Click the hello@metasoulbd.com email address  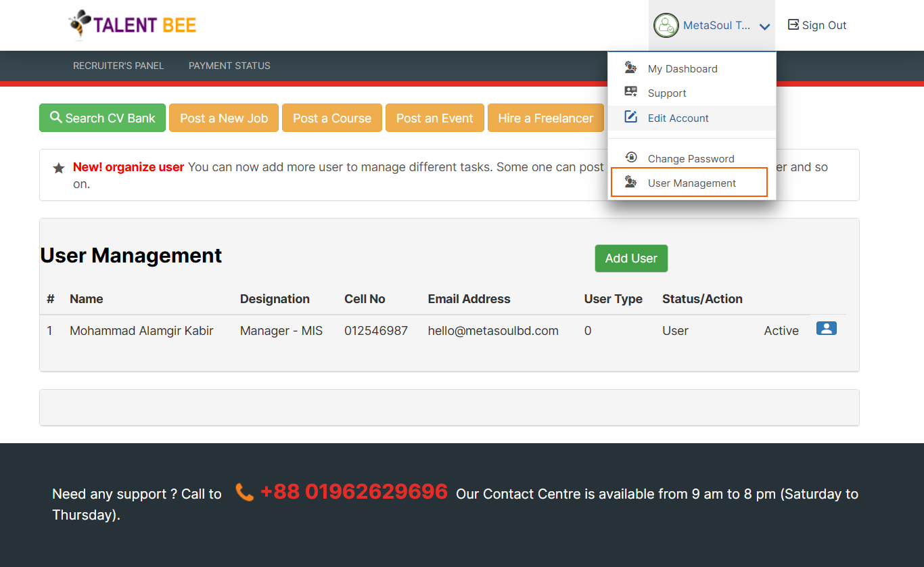pyautogui.click(x=493, y=331)
